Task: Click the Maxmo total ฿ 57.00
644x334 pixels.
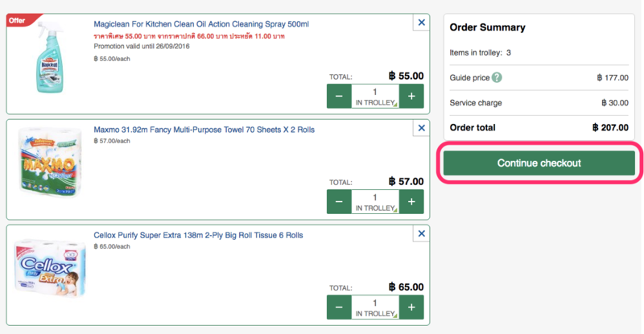Action: [406, 182]
